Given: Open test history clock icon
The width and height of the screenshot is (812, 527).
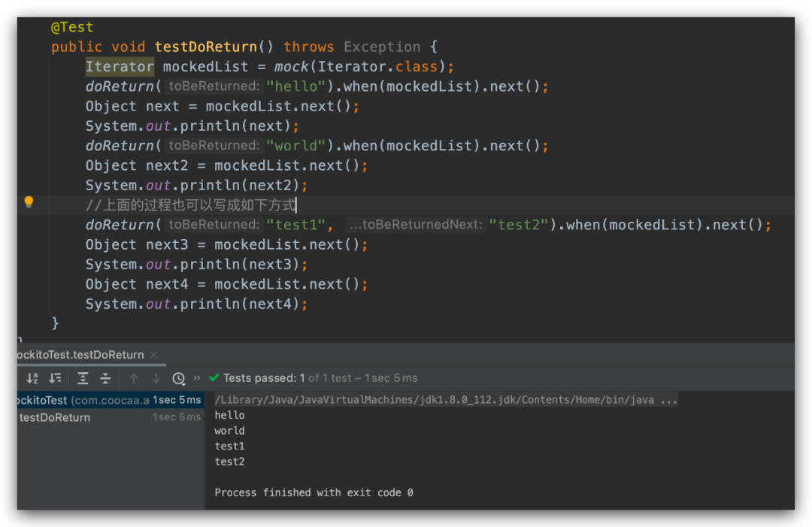Looking at the screenshot, I should pos(179,378).
